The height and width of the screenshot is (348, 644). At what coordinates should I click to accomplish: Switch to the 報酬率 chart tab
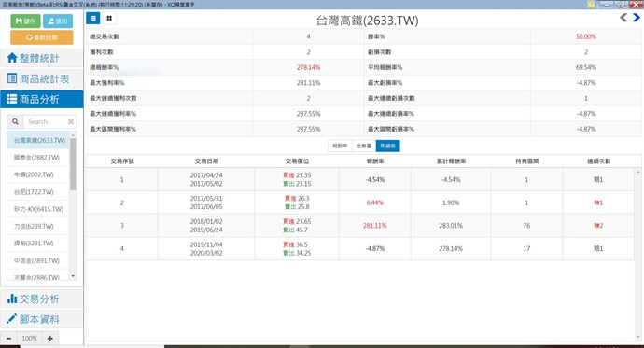coord(340,146)
